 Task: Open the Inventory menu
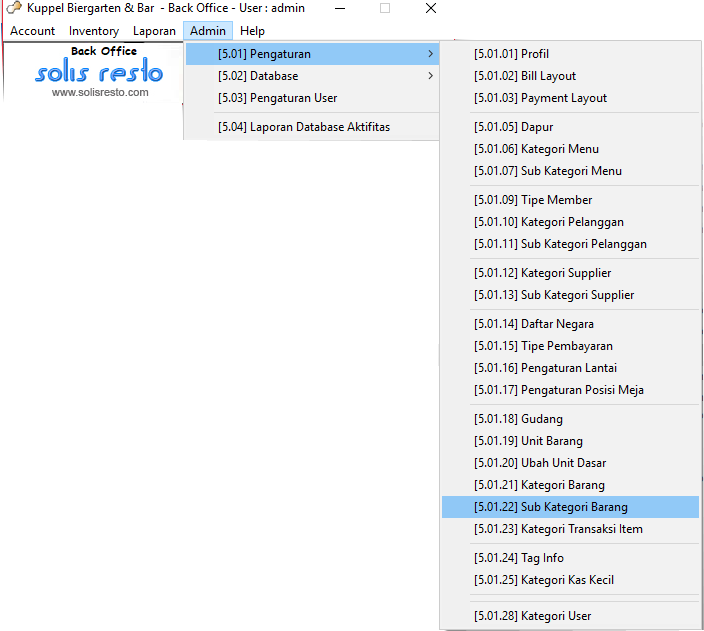coord(94,31)
